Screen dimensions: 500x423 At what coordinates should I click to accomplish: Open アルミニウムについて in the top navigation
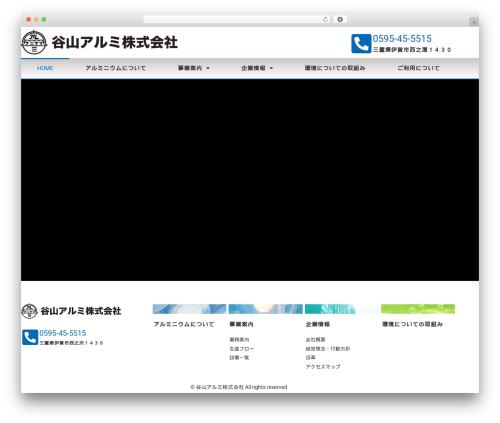tap(115, 68)
